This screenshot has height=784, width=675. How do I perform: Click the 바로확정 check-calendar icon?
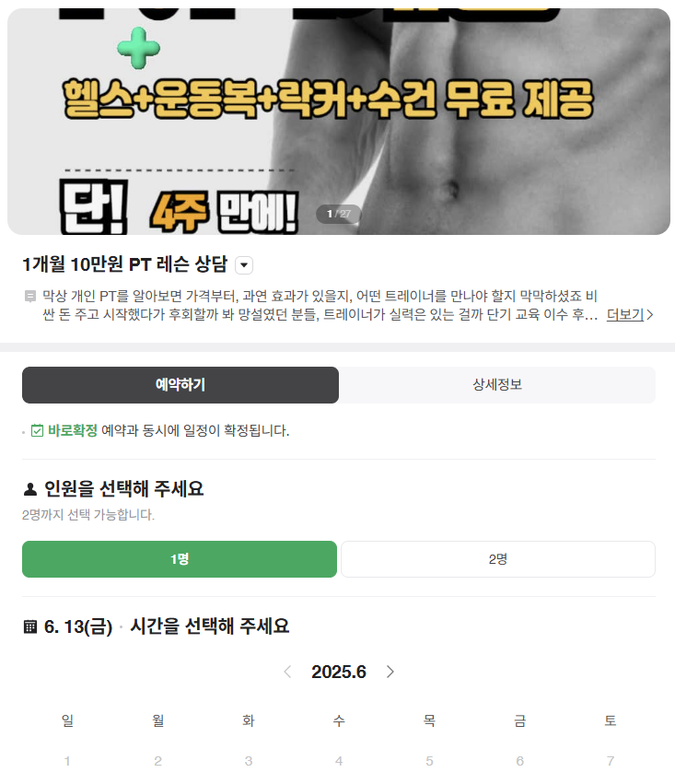(37, 430)
